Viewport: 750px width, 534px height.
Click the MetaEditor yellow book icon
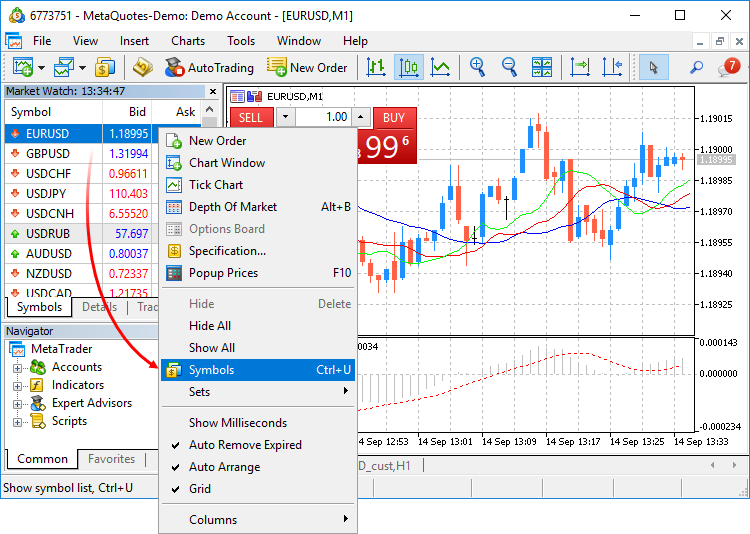143,67
